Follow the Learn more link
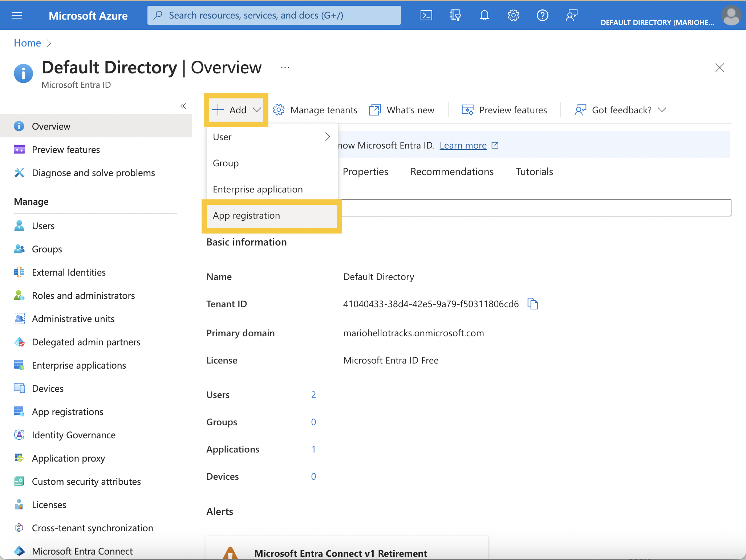The height and width of the screenshot is (560, 746). pyautogui.click(x=463, y=145)
